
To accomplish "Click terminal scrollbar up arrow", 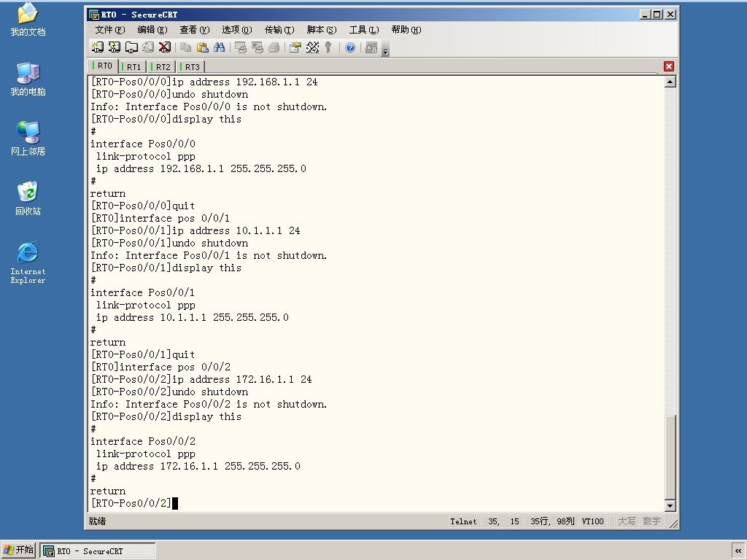I will tap(670, 82).
